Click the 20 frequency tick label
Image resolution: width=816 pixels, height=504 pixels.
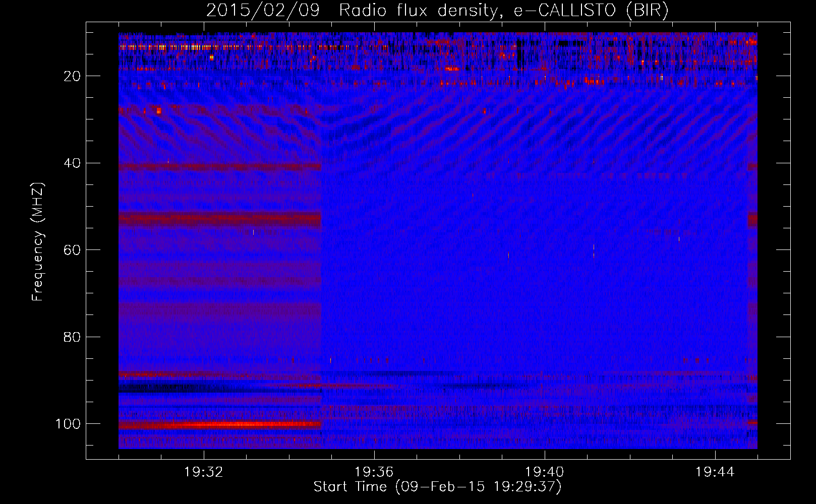(73, 76)
